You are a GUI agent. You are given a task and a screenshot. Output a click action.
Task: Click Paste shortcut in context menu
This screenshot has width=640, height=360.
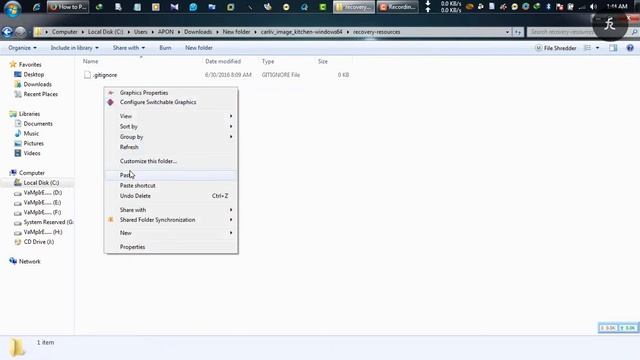click(171, 185)
